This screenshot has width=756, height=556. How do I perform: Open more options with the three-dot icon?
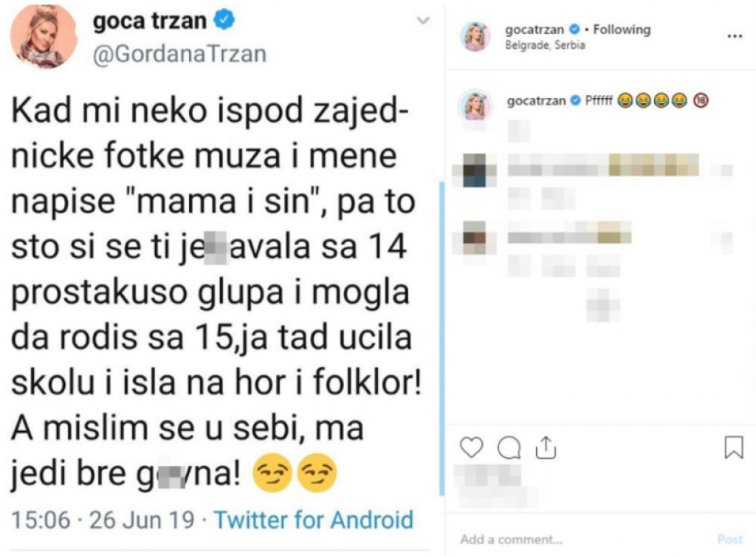tap(735, 35)
